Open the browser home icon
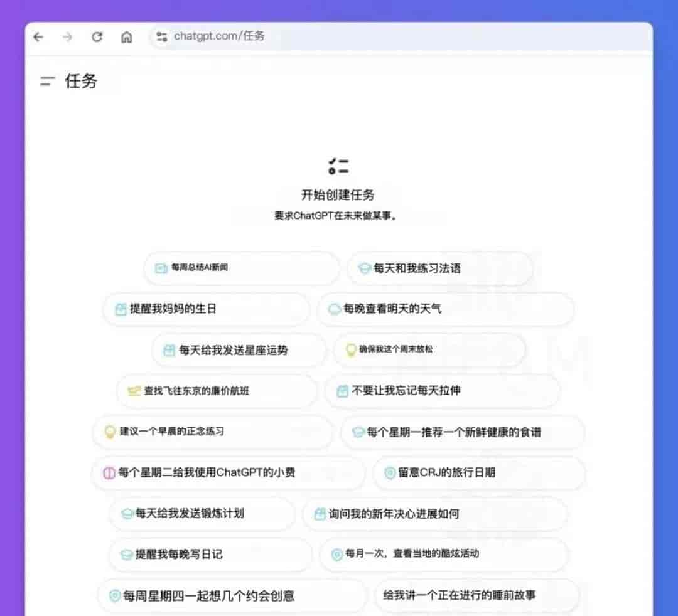The width and height of the screenshot is (678, 616). click(x=126, y=37)
